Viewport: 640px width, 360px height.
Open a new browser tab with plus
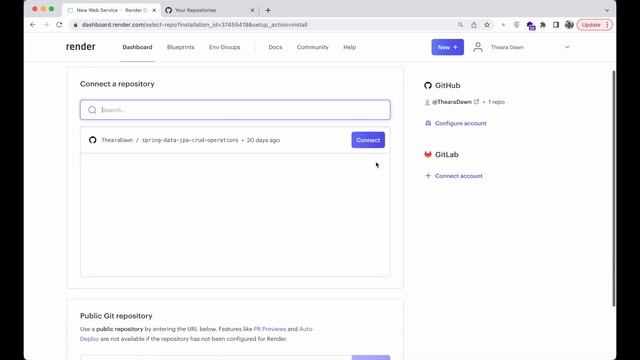click(x=268, y=10)
